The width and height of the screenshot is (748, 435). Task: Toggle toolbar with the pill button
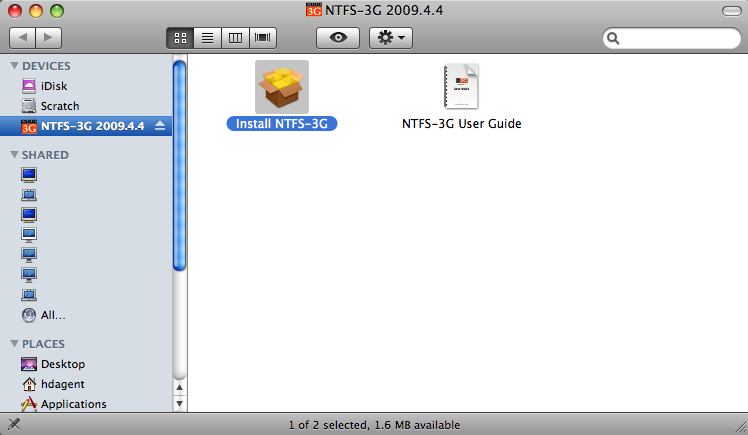coord(731,11)
